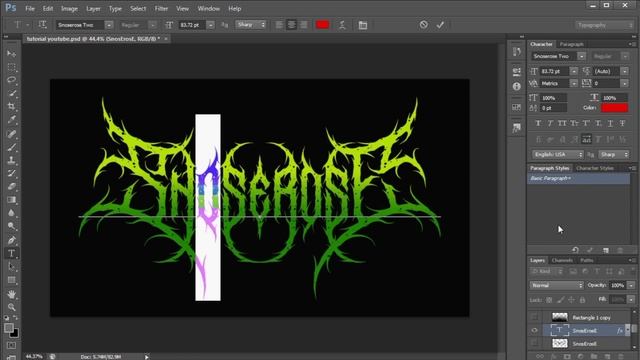Toggle Faux Bold in Character panel

click(538, 123)
